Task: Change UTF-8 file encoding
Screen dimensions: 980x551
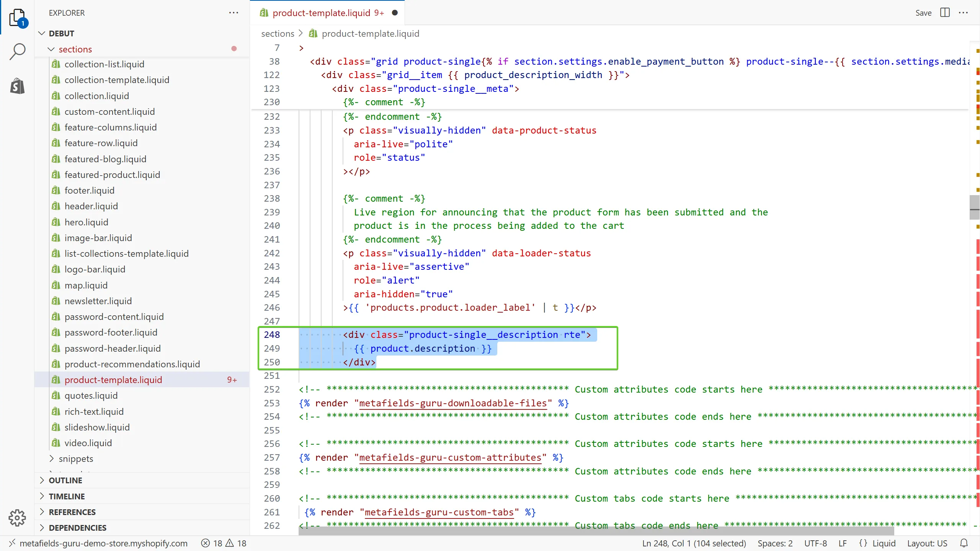Action: click(815, 543)
